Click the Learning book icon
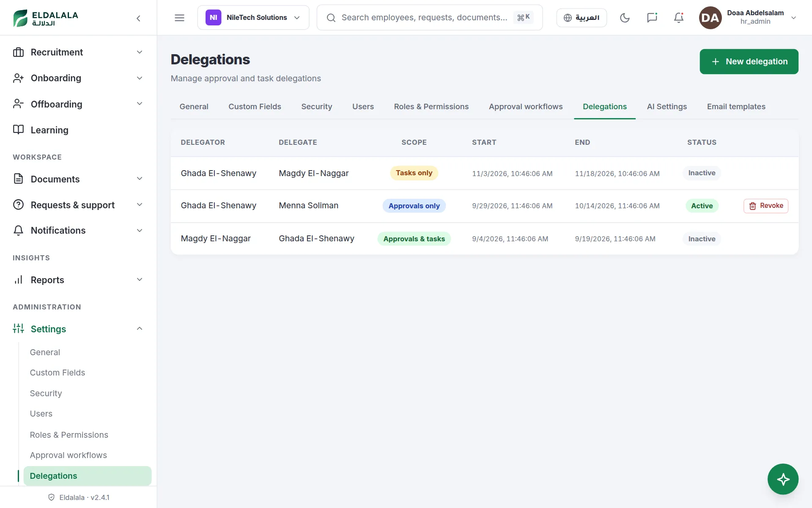Image resolution: width=812 pixels, height=508 pixels. pyautogui.click(x=18, y=130)
